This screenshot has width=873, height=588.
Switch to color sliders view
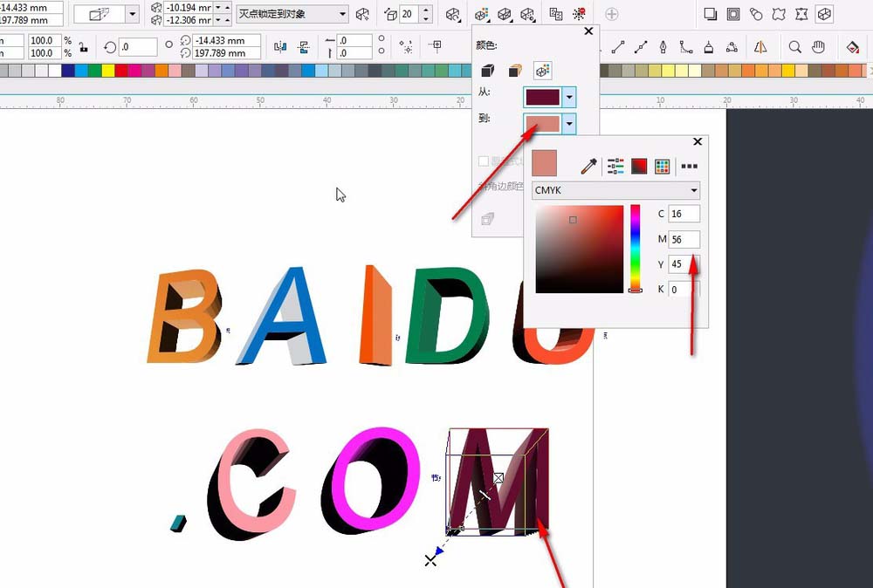coord(615,166)
